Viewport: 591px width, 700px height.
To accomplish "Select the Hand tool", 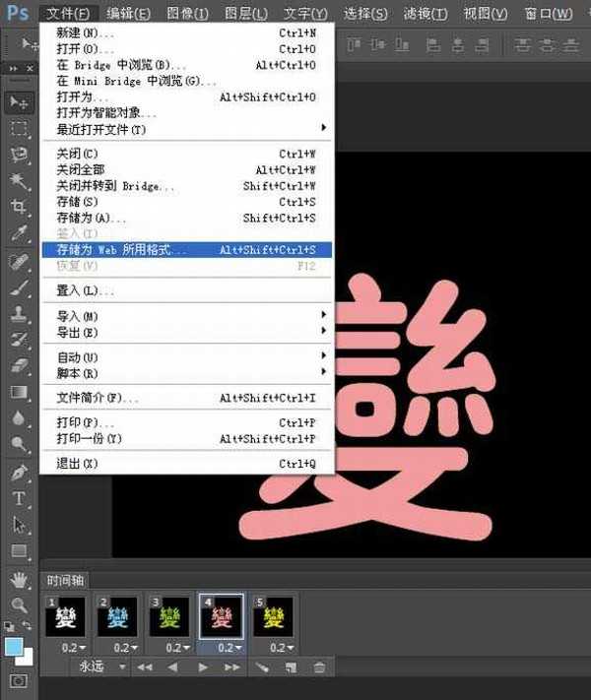I will [18, 578].
